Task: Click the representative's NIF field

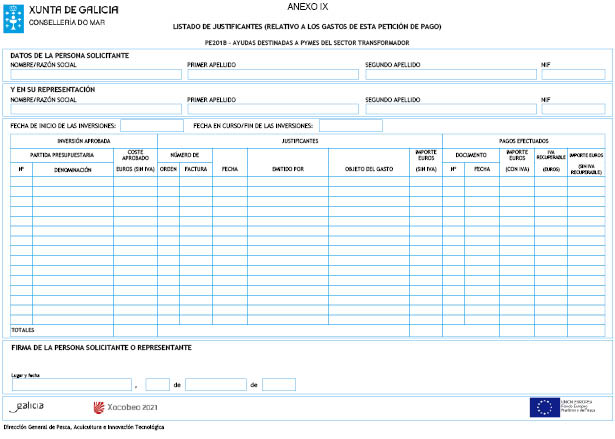Action: pyautogui.click(x=573, y=109)
